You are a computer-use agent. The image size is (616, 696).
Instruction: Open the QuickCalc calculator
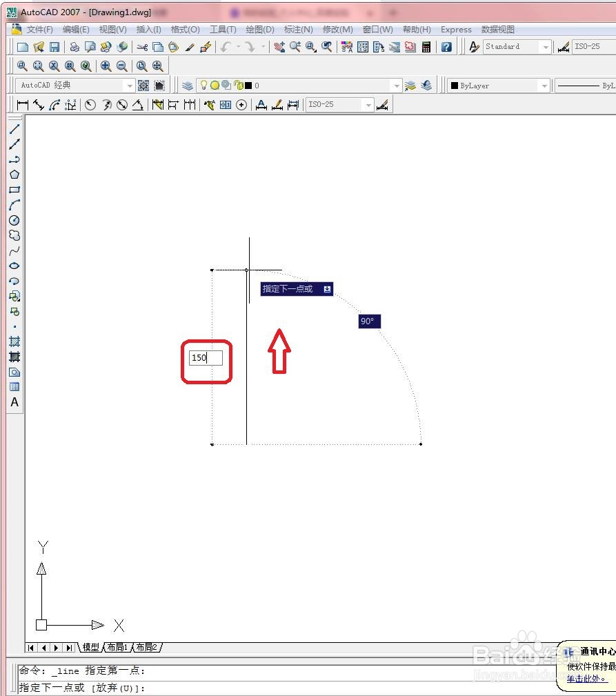pyautogui.click(x=426, y=47)
